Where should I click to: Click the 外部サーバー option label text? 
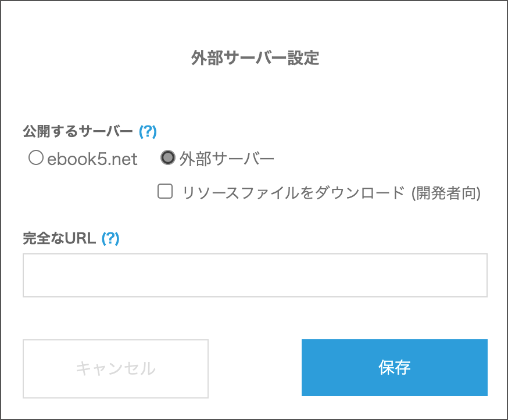[x=227, y=159]
